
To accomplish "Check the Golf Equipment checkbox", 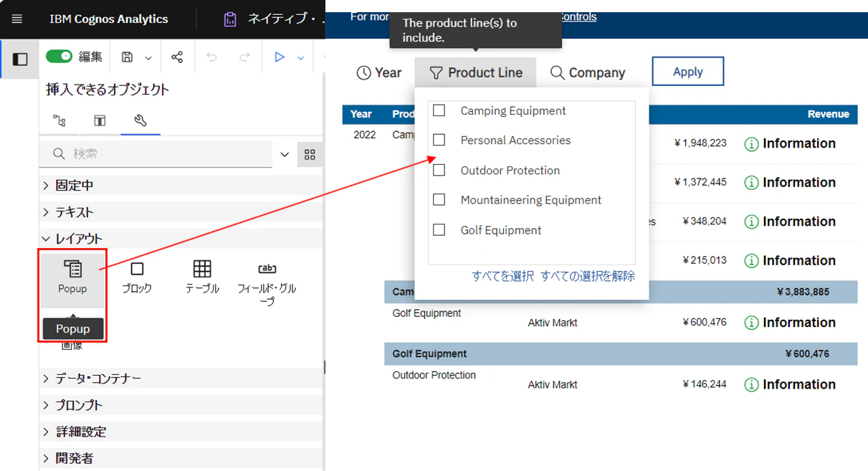I will (x=439, y=229).
